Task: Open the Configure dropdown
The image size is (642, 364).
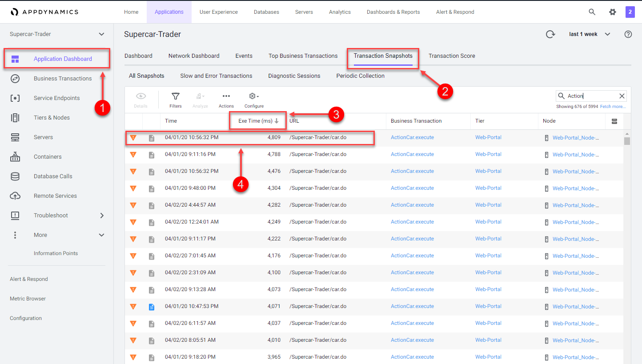Action: pos(254,100)
